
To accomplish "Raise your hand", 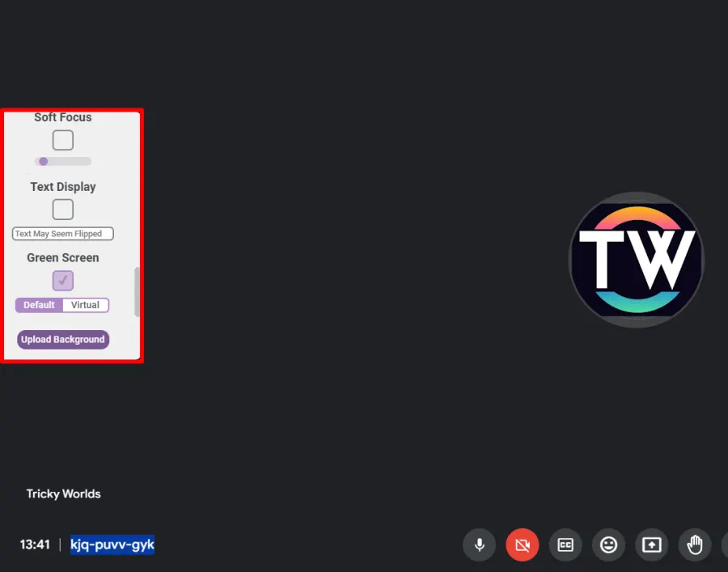I will (x=695, y=544).
